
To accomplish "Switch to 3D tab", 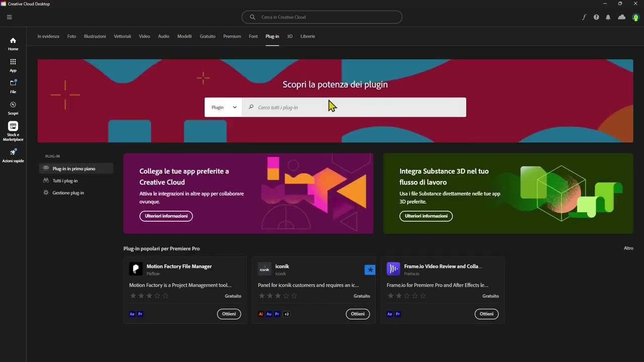I will 290,36.
